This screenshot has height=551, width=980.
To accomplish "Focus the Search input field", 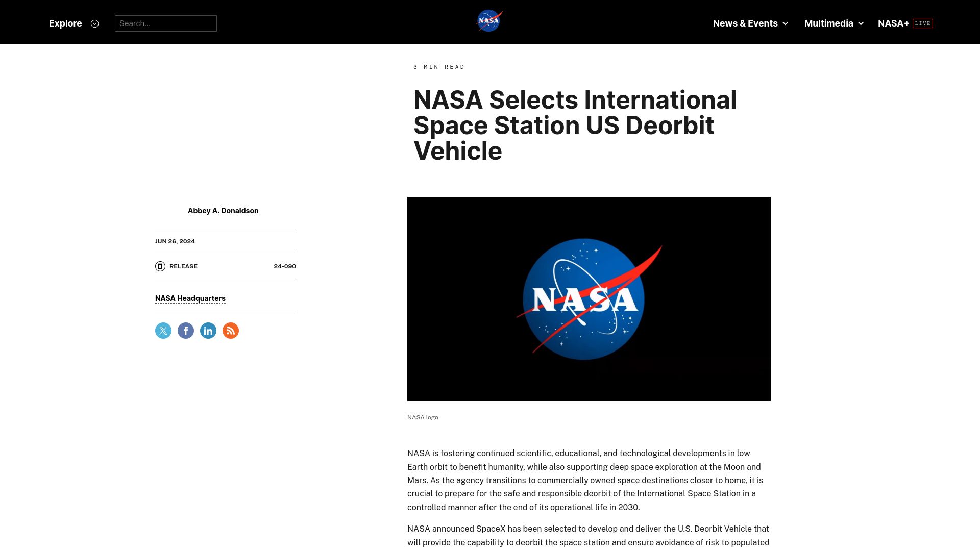I will click(x=166, y=23).
